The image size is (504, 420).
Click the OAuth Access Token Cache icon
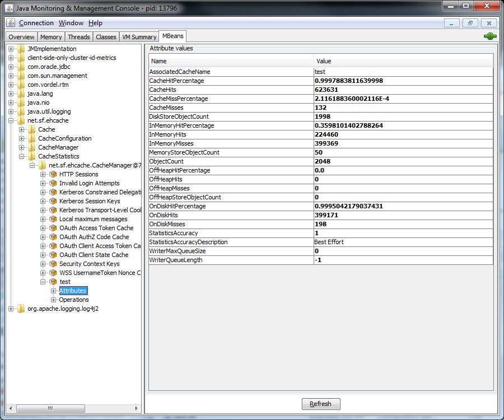[53, 228]
